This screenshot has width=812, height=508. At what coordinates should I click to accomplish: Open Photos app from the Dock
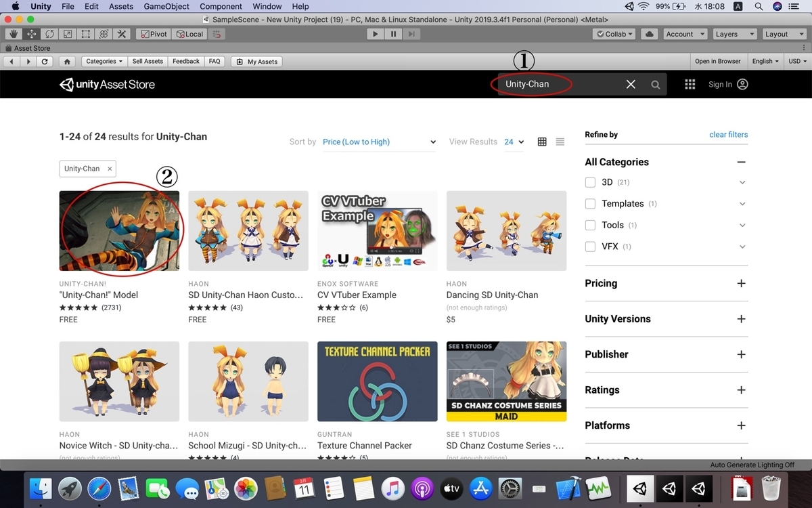coord(245,488)
